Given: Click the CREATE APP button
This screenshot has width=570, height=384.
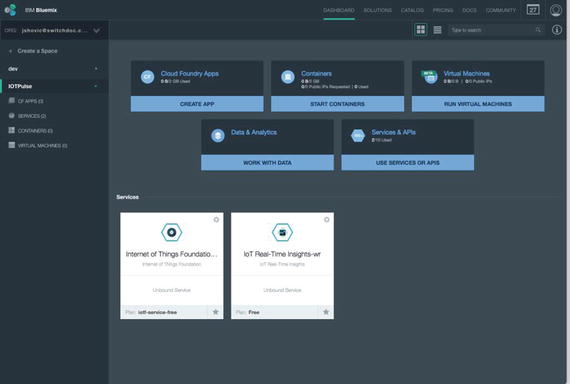Looking at the screenshot, I should click(x=197, y=104).
